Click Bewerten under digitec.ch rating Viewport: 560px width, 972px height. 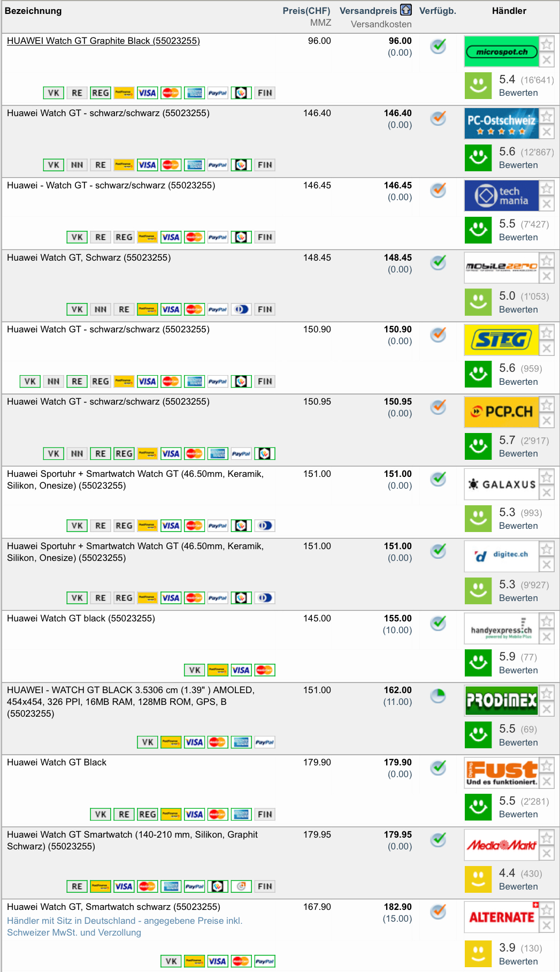pyautogui.click(x=518, y=598)
